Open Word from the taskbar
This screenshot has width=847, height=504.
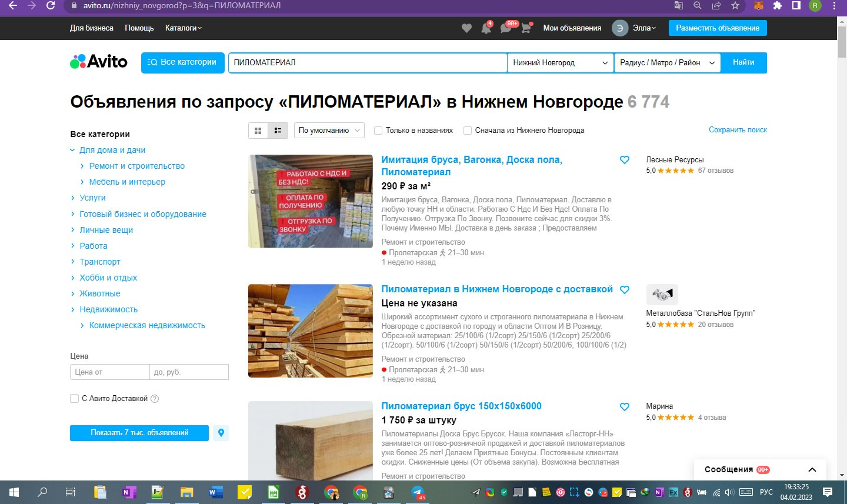tap(216, 492)
